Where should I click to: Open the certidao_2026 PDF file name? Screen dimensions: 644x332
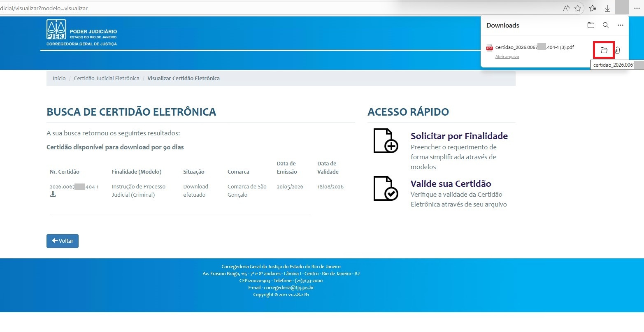pos(535,47)
